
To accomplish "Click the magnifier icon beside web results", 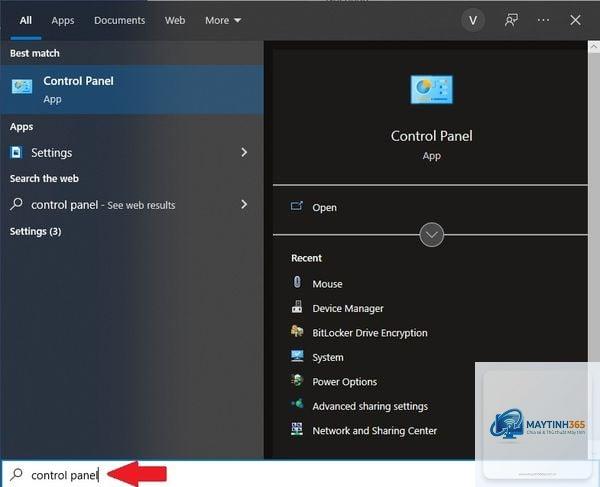I will tap(16, 204).
